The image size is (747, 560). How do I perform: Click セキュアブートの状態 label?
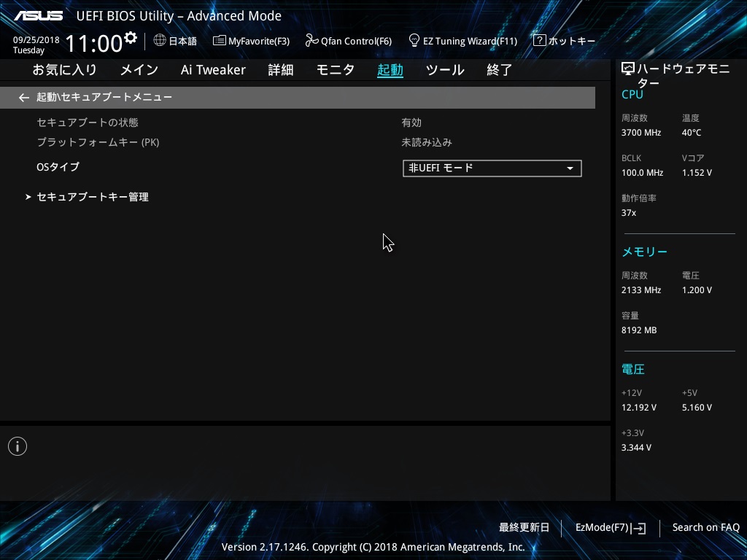click(88, 122)
